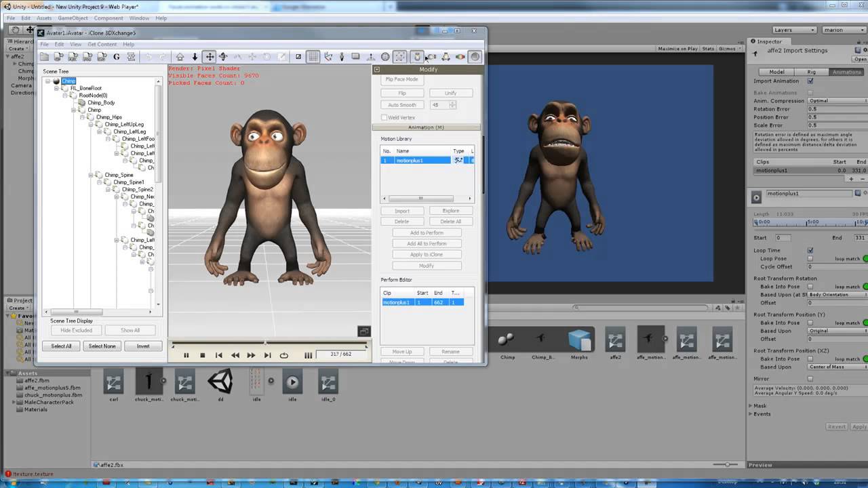Click the last round icon in 3DXchange toolbar
This screenshot has width=868, height=488.
tap(475, 57)
